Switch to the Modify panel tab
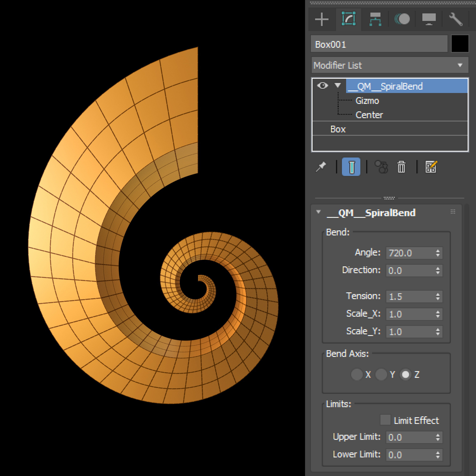The height and width of the screenshot is (476, 476). tap(349, 19)
